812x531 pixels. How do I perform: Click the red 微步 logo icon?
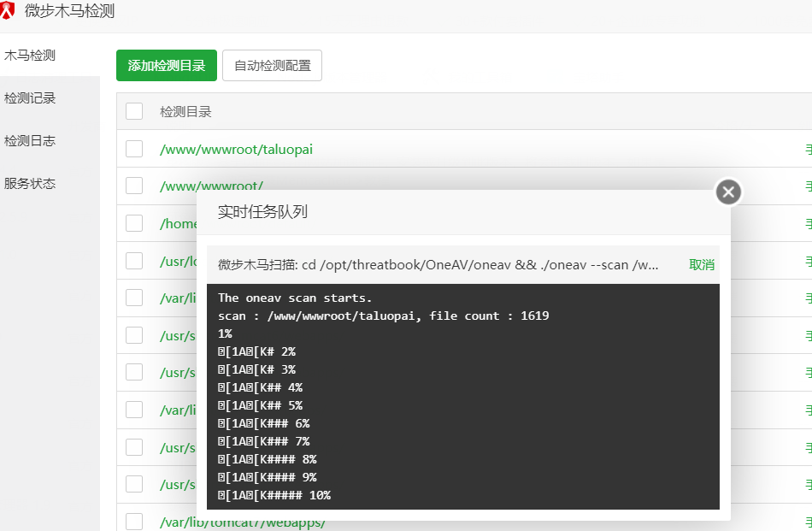tap(7, 10)
